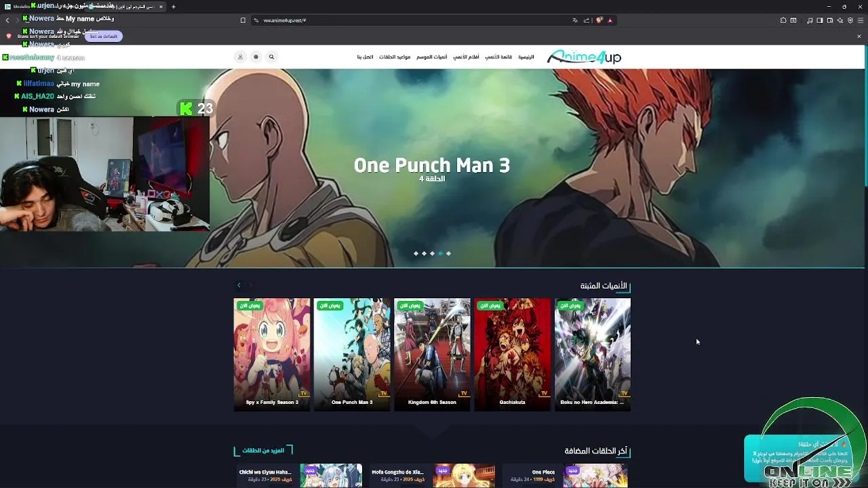This screenshot has height=488, width=868.
Task: Open the الرئيسية home menu item
Action: (526, 57)
